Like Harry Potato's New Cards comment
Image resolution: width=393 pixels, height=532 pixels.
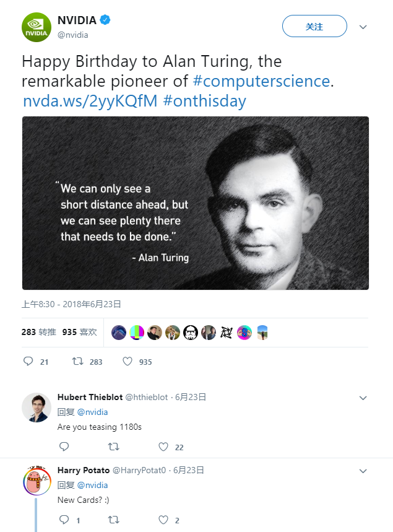(163, 520)
